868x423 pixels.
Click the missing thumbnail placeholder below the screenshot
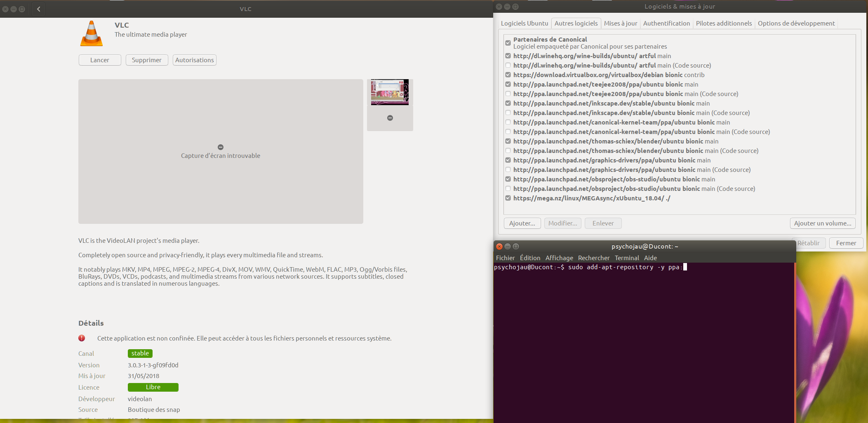390,118
